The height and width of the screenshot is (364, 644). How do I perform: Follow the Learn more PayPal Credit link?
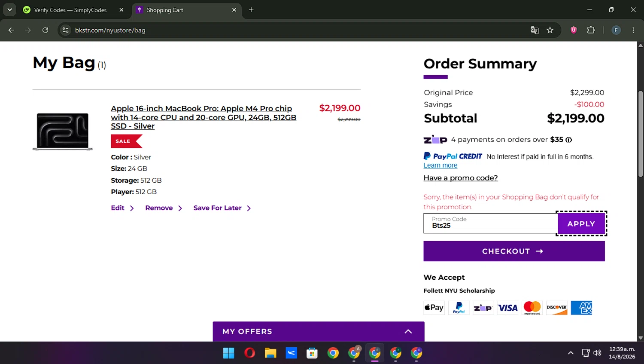[440, 165]
